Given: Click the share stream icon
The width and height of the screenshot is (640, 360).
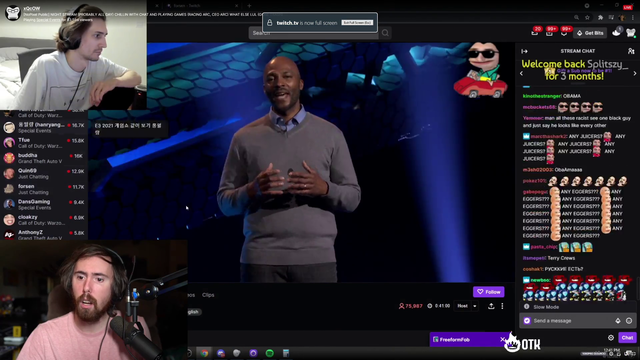Looking at the screenshot, I should pyautogui.click(x=491, y=306).
